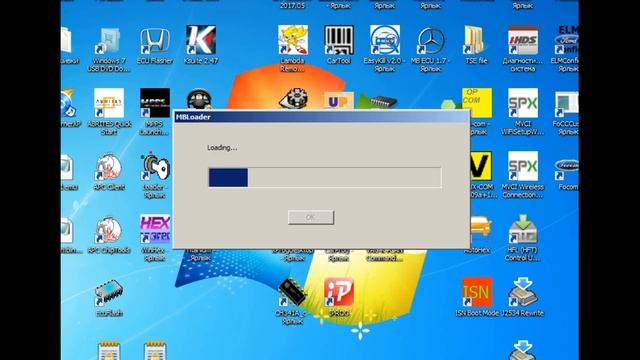Click OK in the MBLoader dialog
Viewport: 640px width, 360px height.
311,218
